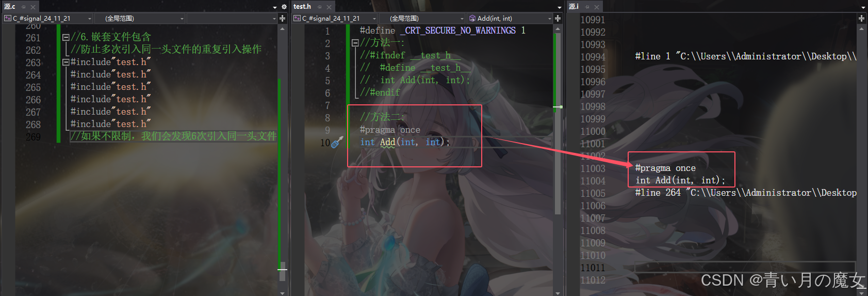The width and height of the screenshot is (868, 296).
Task: Click the scroll-up arrow of test.h scrollbar
Action: (558, 29)
